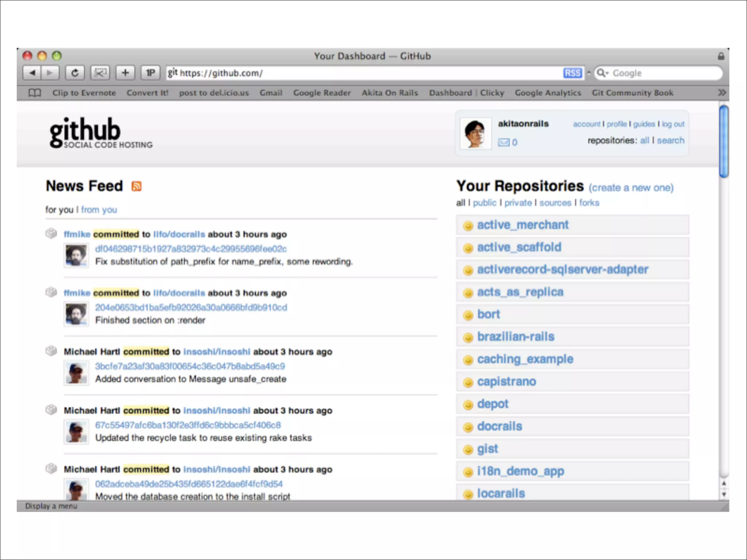Open the Dashboard | Clicky bookmark
Viewport: 747px width, 560px height.
point(467,93)
